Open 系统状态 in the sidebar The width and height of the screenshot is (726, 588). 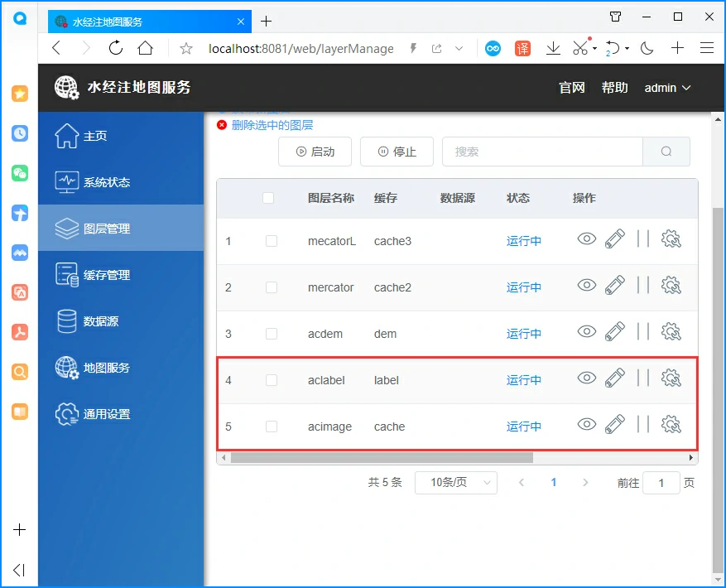point(121,182)
